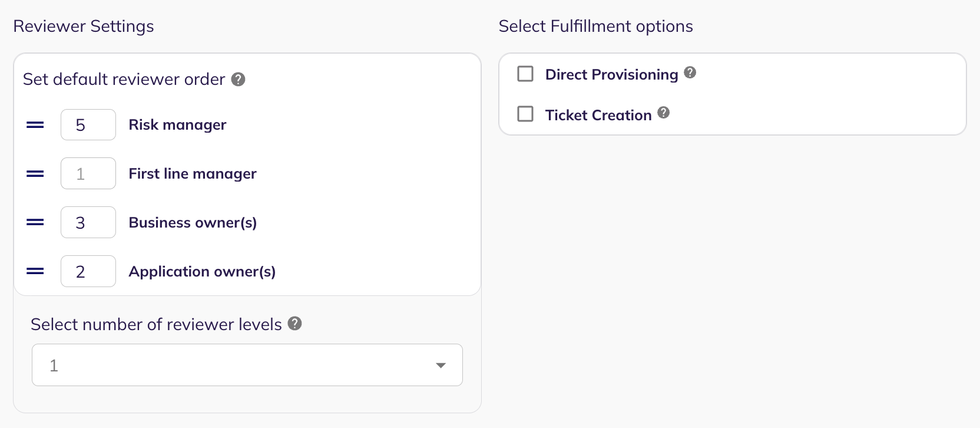The height and width of the screenshot is (428, 980).
Task: Check the Ticket Creation option
Action: (525, 114)
